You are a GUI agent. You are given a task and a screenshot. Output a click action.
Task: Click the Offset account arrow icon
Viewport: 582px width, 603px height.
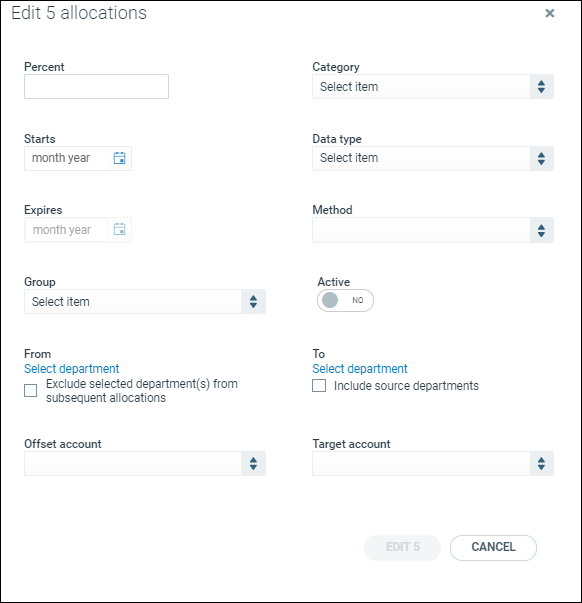coord(253,463)
